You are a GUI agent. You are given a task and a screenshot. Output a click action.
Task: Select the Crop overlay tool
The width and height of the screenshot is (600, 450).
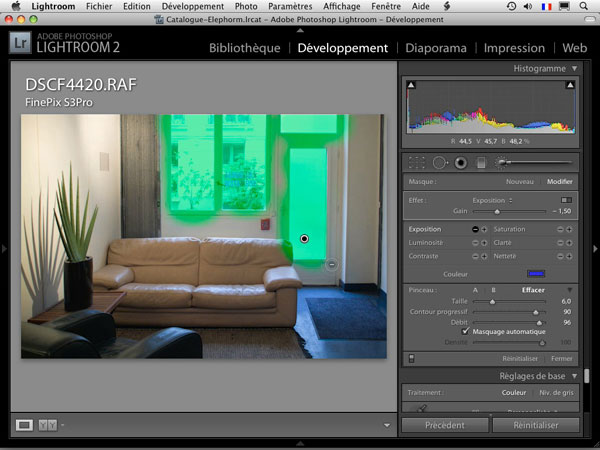417,163
